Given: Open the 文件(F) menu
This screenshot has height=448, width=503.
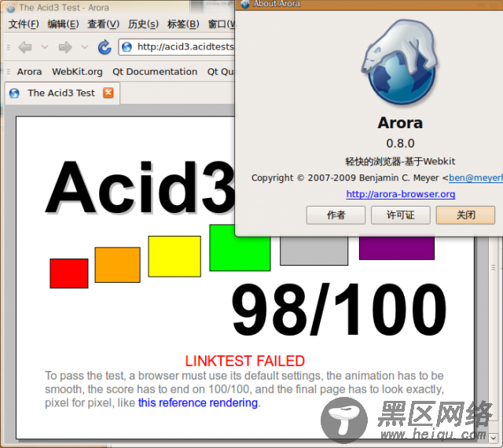Looking at the screenshot, I should 24,24.
